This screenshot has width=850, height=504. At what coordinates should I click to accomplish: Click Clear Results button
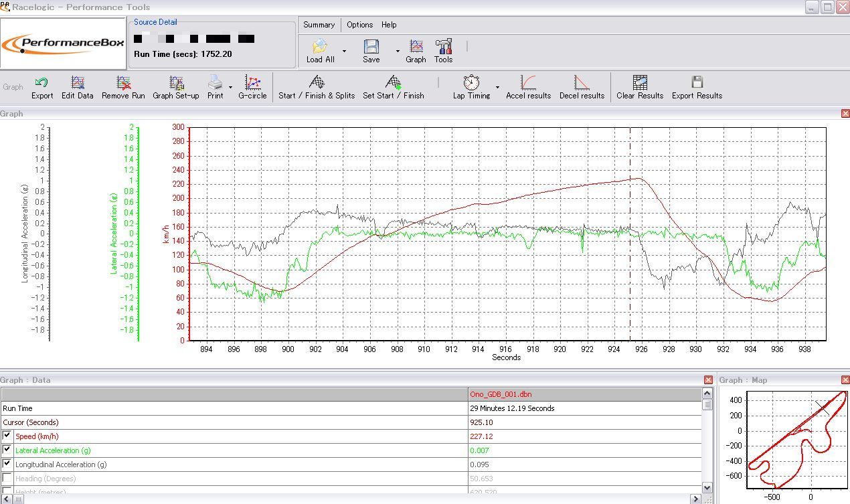640,83
